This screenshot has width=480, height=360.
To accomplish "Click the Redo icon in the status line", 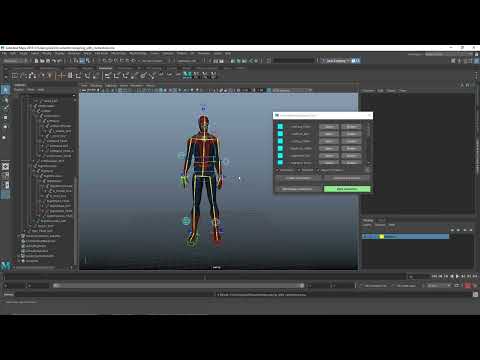I will 60,61.
